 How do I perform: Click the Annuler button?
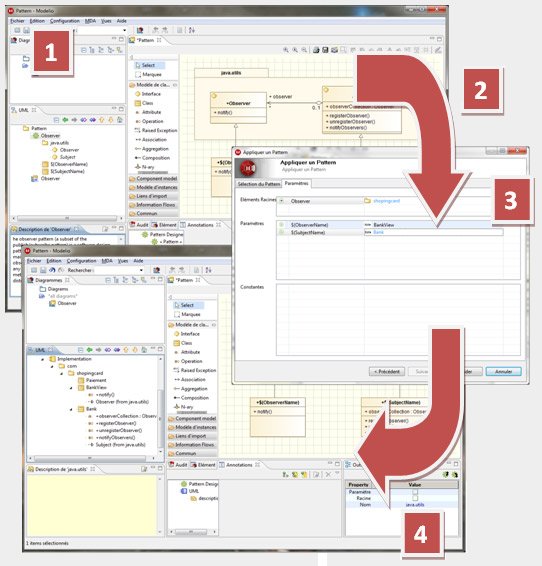pyautogui.click(x=503, y=371)
